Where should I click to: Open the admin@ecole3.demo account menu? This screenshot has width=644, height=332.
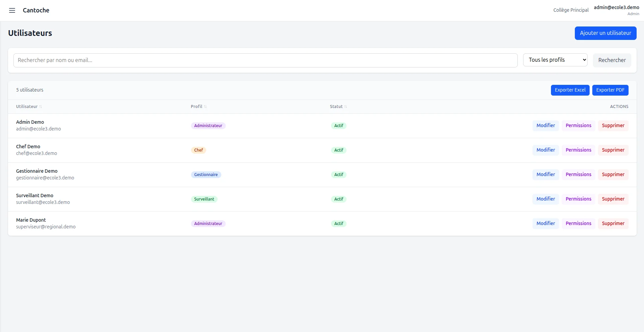click(x=616, y=10)
